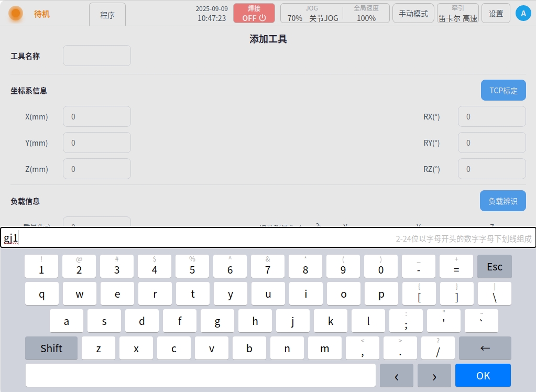This screenshot has width=536, height=392.
Task: Click the orange robot status icon
Action: (16, 14)
